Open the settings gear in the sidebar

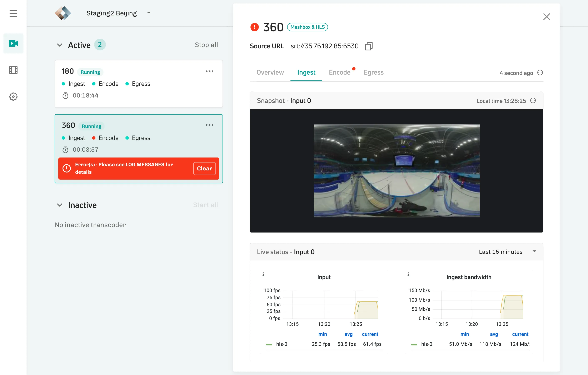pyautogui.click(x=13, y=97)
